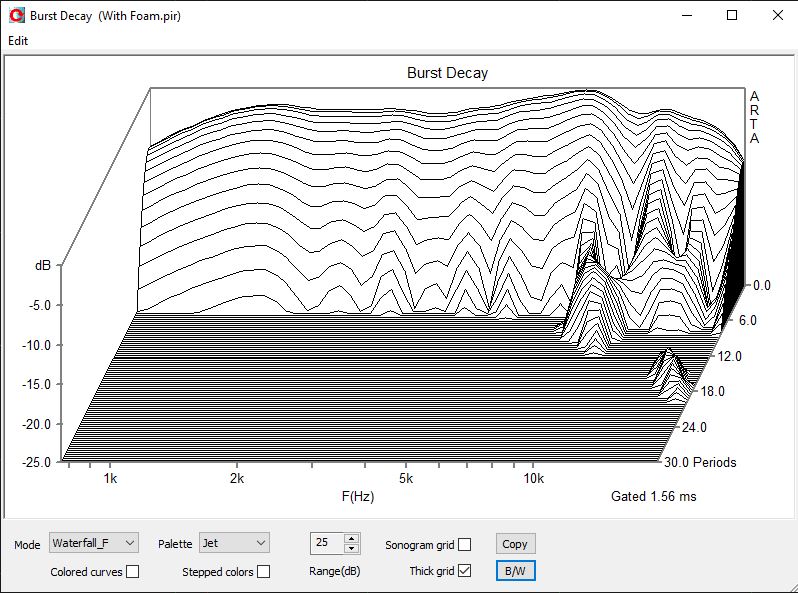The width and height of the screenshot is (798, 593).
Task: Open the Mode dropdown showing Waterfall_F
Action: 94,543
